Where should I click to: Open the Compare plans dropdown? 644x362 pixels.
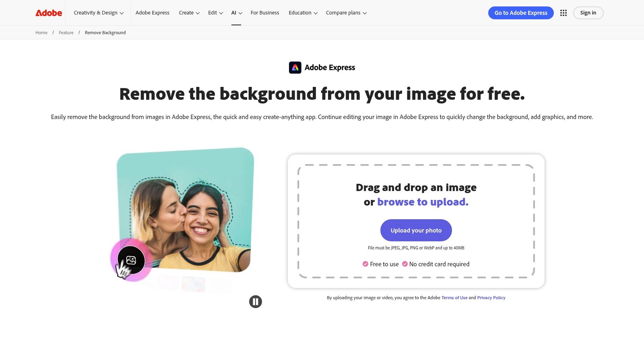click(346, 12)
